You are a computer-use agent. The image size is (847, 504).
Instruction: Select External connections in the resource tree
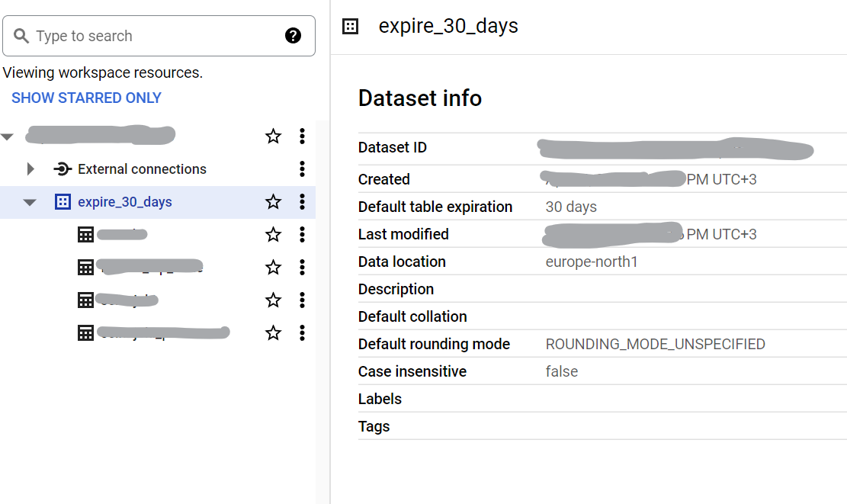(142, 169)
